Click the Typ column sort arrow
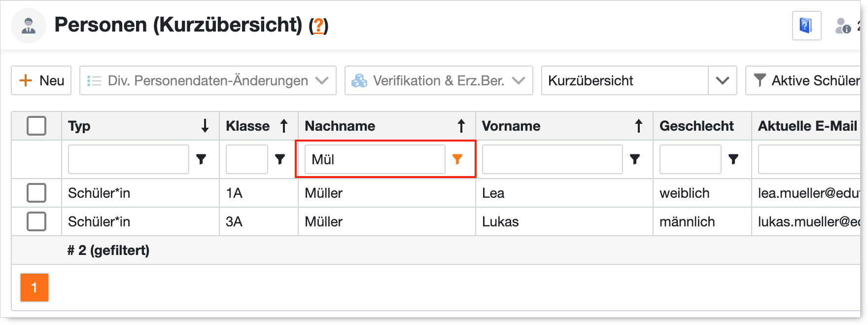 205,126
